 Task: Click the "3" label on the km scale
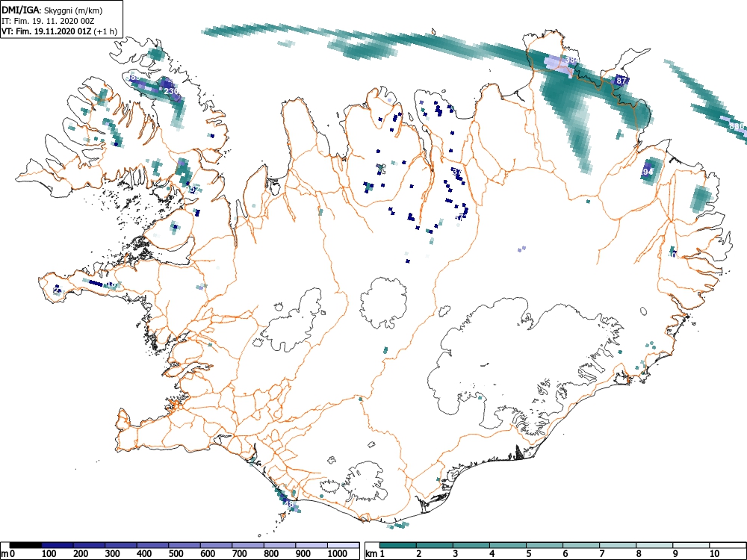[x=456, y=554]
